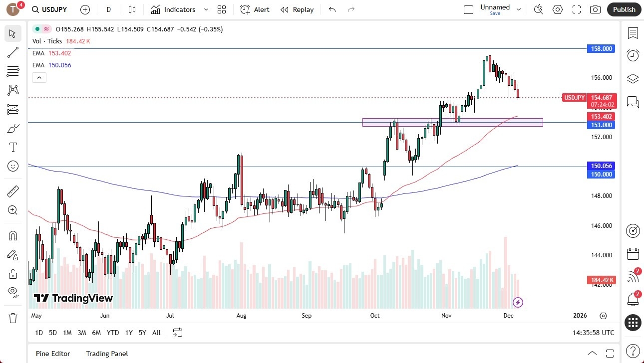Select the Brush drawing tool
Image resolution: width=644 pixels, height=363 pixels.
pyautogui.click(x=12, y=128)
